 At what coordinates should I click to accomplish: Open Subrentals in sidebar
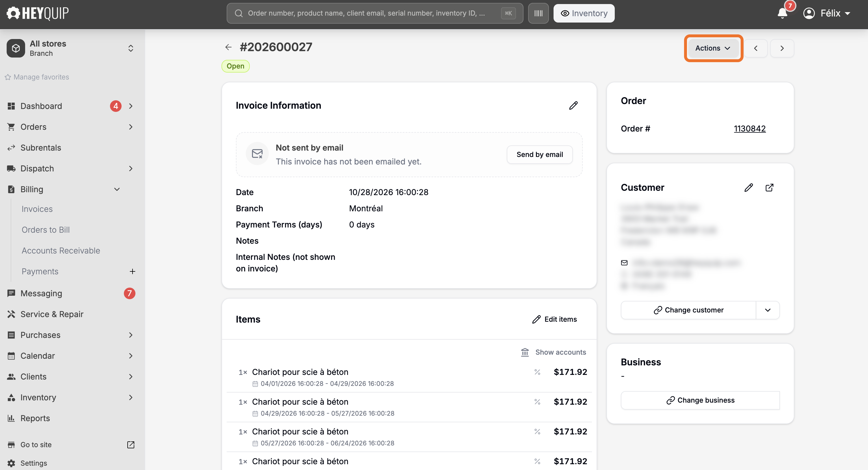41,148
